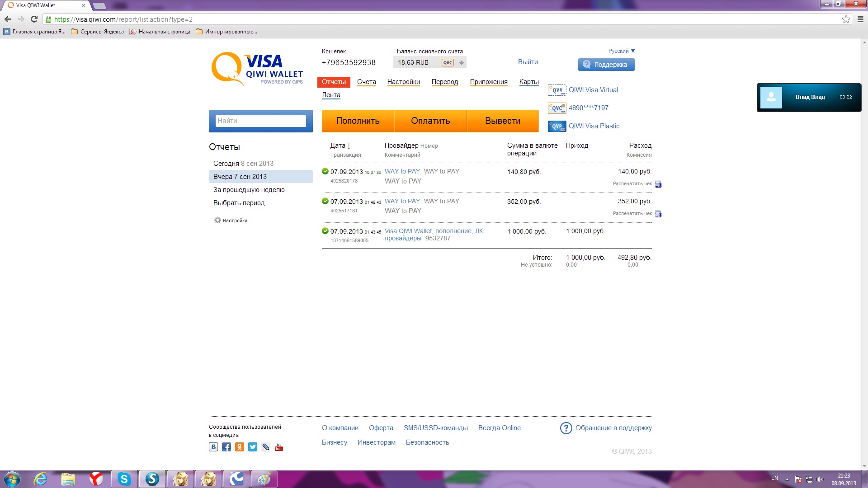Open the Odnoklassniki community icon
The height and width of the screenshot is (488, 868).
240,447
